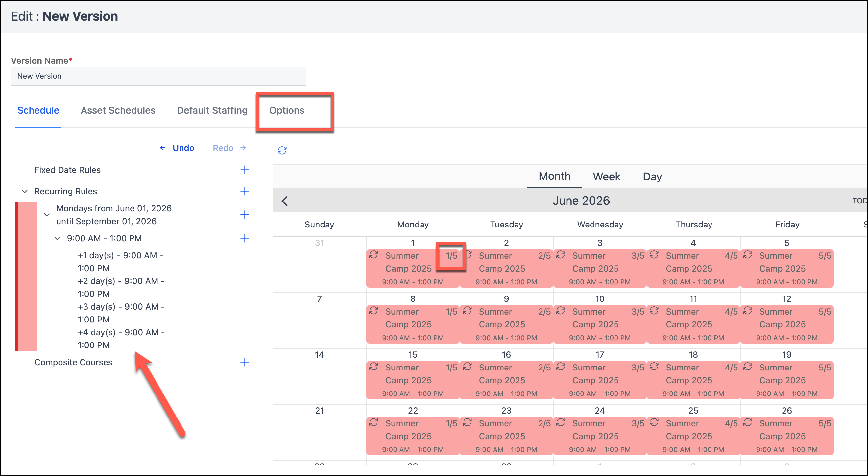Collapse the 9:00 AM - 1:00 PM time slot
The width and height of the screenshot is (868, 476).
click(57, 238)
